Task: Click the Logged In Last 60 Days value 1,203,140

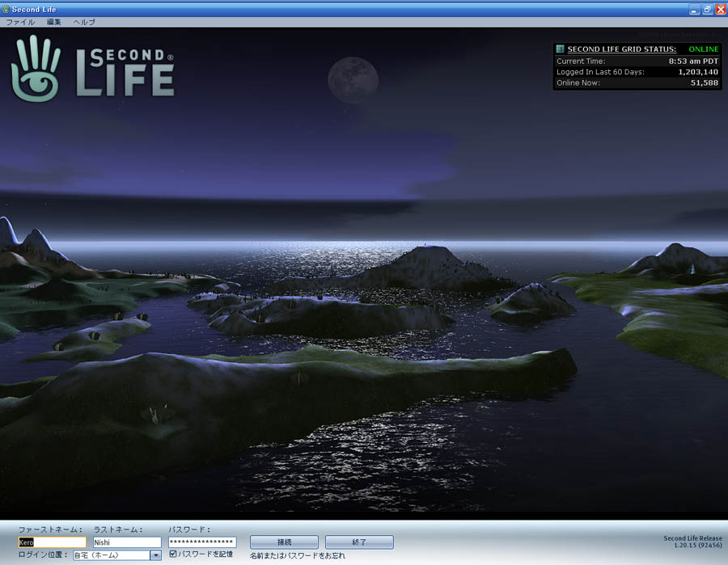Action: tap(698, 72)
